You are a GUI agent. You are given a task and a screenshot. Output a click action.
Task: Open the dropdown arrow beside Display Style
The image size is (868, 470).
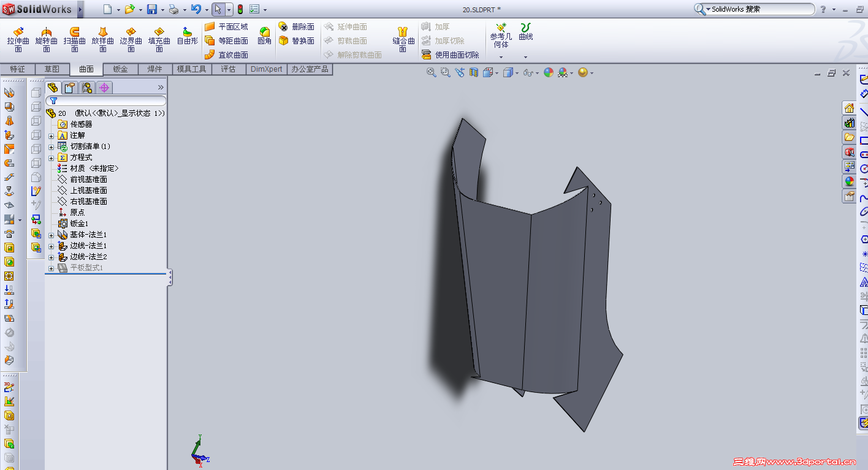click(x=517, y=73)
